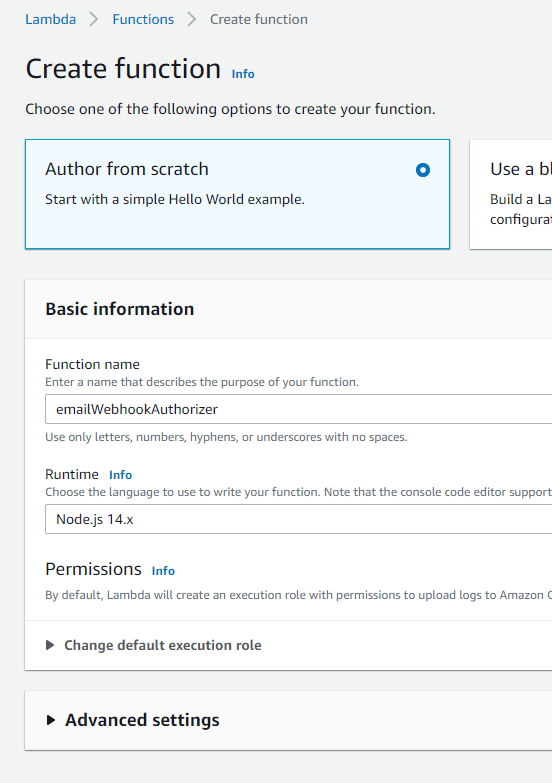This screenshot has height=783, width=552.
Task: Click the Create function breadcrumb text
Action: (259, 19)
